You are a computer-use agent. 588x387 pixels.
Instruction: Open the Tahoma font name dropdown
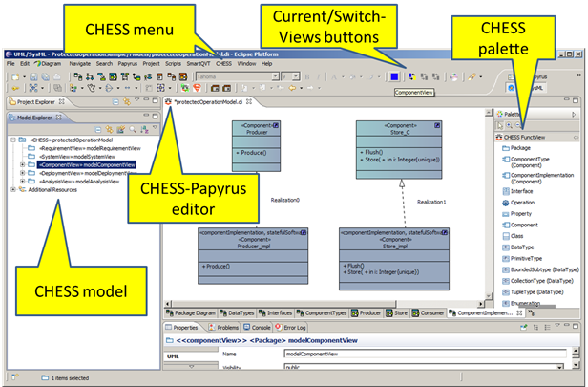275,76
